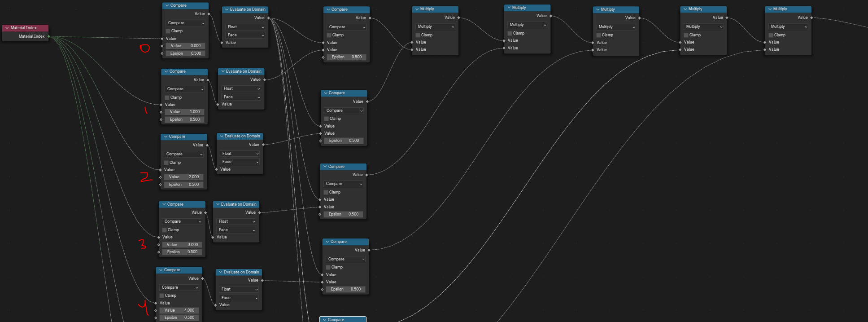
Task: Collapse Evaluate on Domain node beside Compare Value 0.000
Action: click(x=227, y=9)
